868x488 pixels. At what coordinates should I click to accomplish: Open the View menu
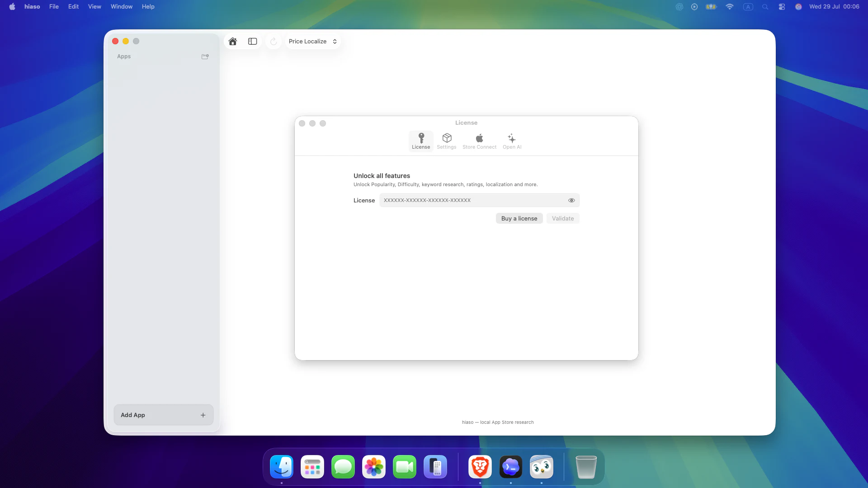point(94,7)
